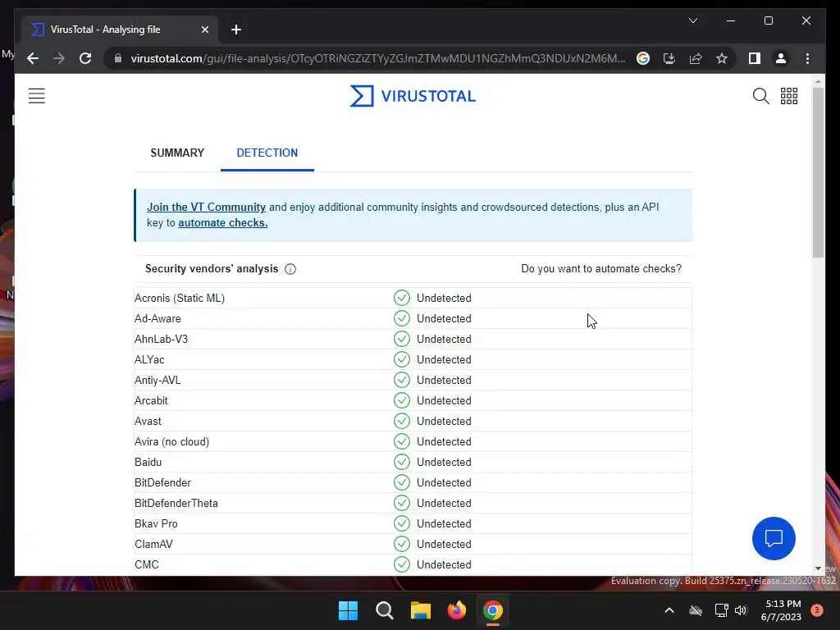Select the Ad-Aware vendor row
This screenshot has width=840, height=630.
(x=413, y=319)
